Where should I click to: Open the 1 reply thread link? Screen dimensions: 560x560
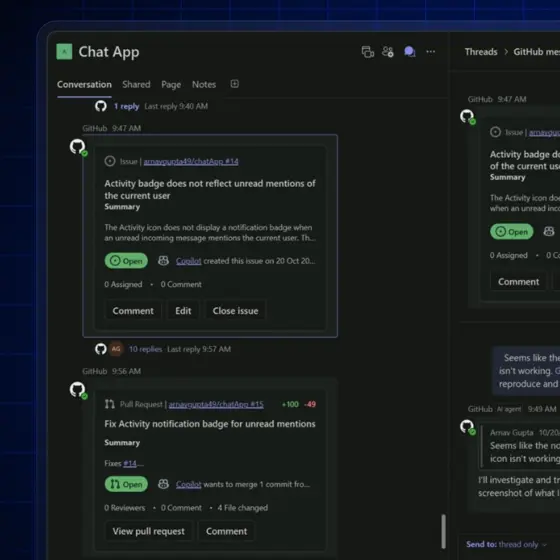point(126,106)
